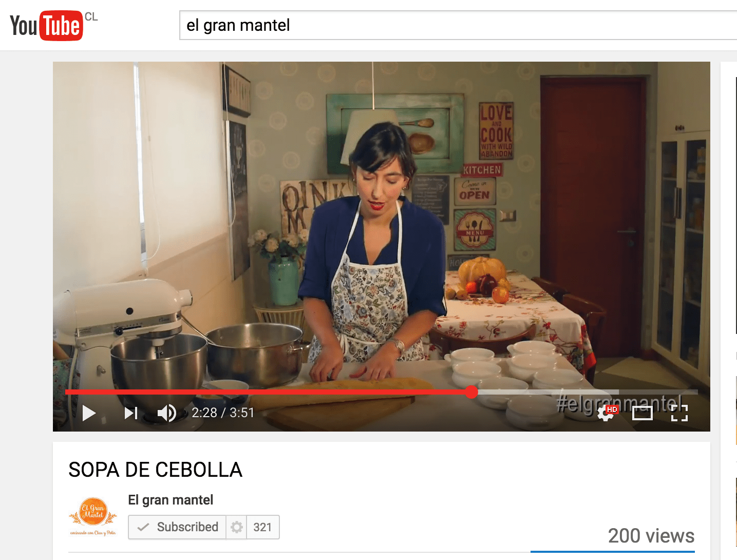Click the Play button in the video player
737x560 pixels.
[x=89, y=413]
